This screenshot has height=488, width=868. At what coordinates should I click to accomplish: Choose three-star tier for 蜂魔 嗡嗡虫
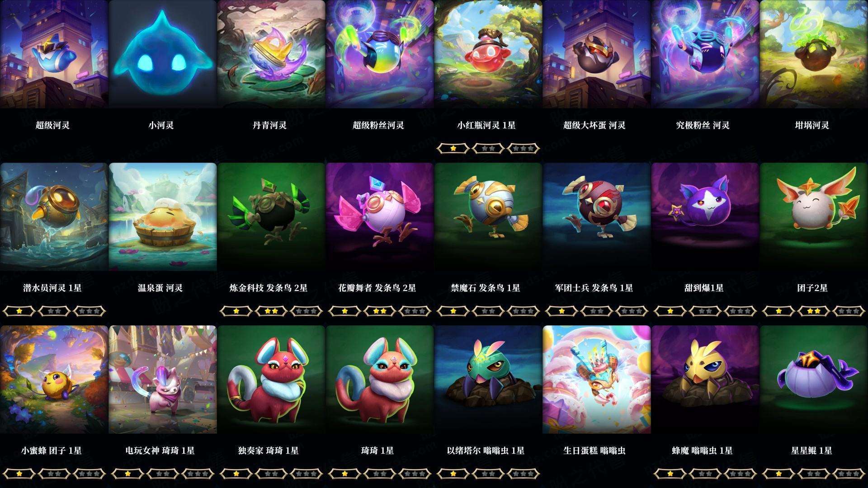(x=741, y=474)
